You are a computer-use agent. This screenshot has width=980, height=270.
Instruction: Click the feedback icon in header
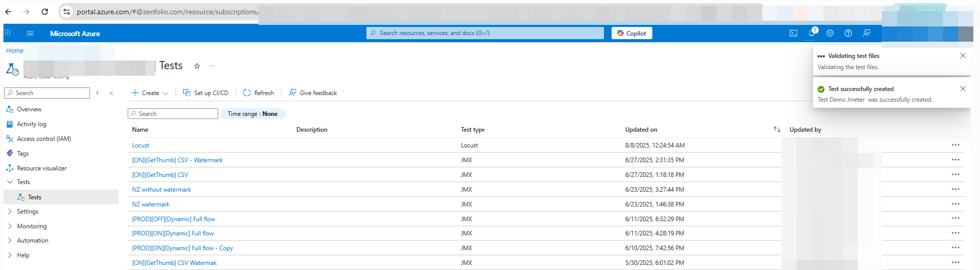[x=867, y=33]
